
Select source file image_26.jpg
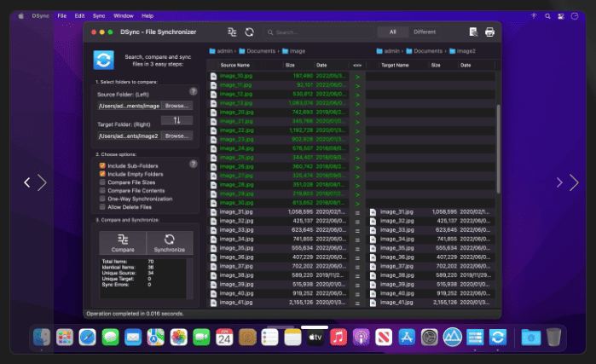tap(236, 167)
